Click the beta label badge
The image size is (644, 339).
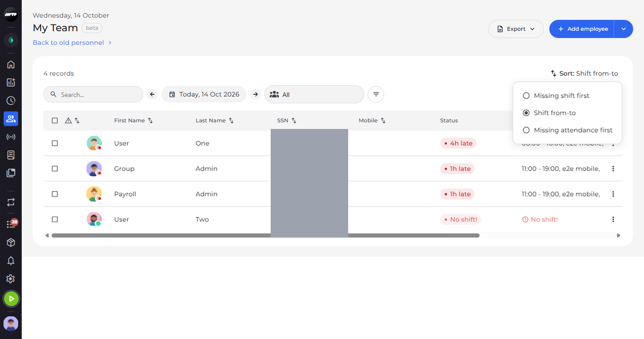pyautogui.click(x=92, y=28)
